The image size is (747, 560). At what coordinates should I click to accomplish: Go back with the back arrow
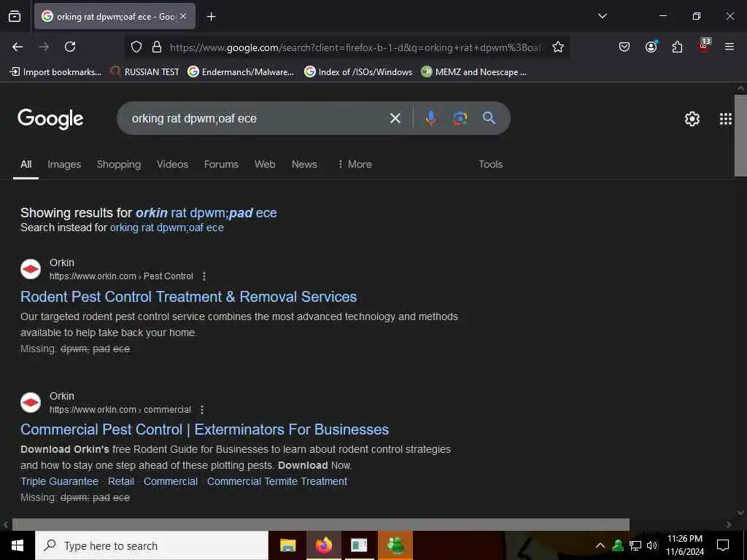18,47
